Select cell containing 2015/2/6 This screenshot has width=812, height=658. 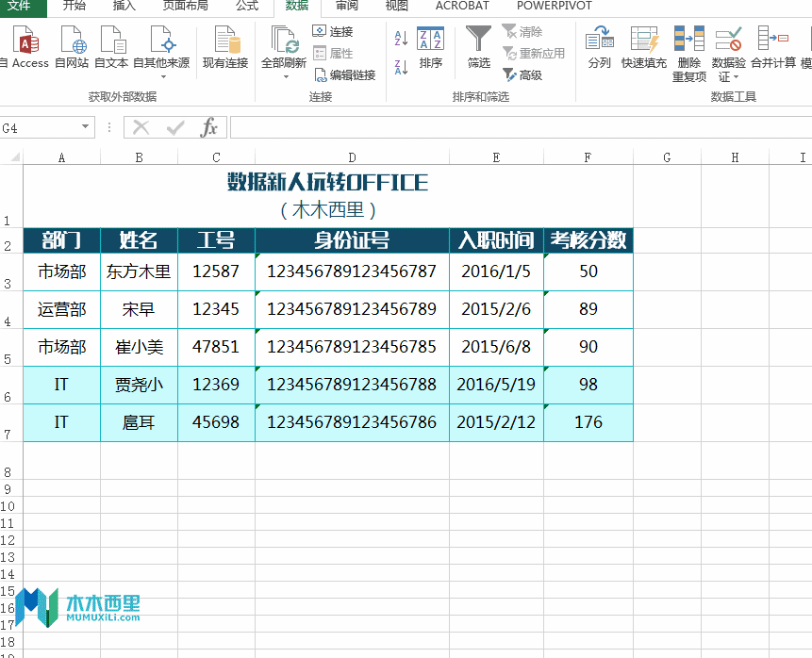point(496,309)
